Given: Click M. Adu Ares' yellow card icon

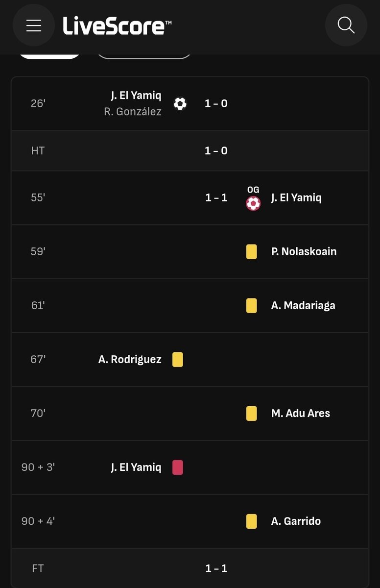Looking at the screenshot, I should tap(251, 414).
